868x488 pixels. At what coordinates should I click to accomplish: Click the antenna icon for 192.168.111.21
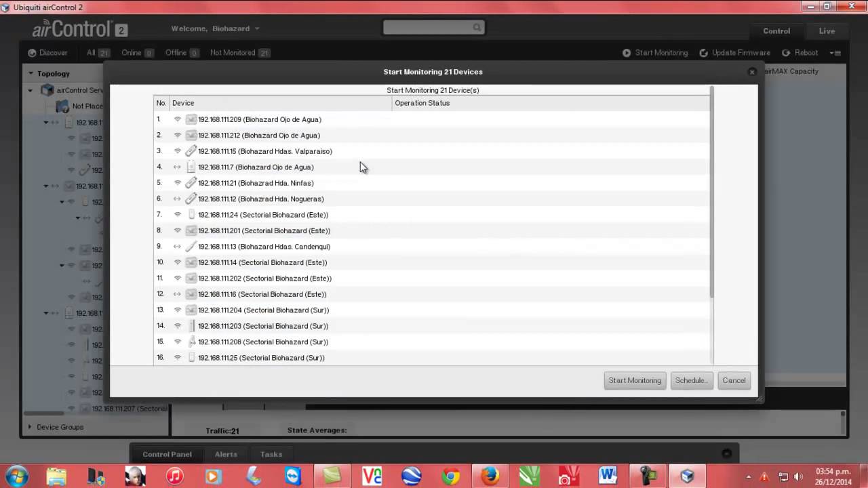tap(191, 183)
